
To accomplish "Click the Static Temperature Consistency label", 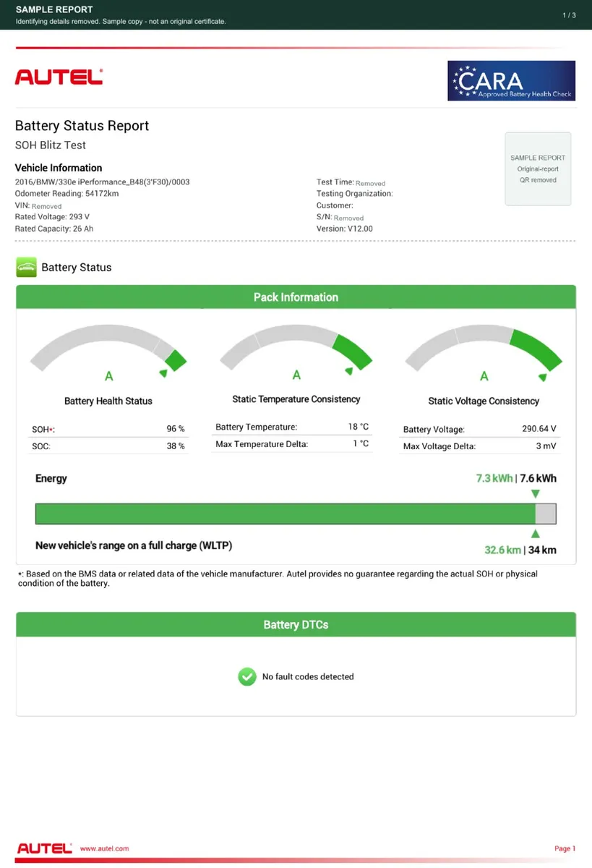I will pos(296,399).
